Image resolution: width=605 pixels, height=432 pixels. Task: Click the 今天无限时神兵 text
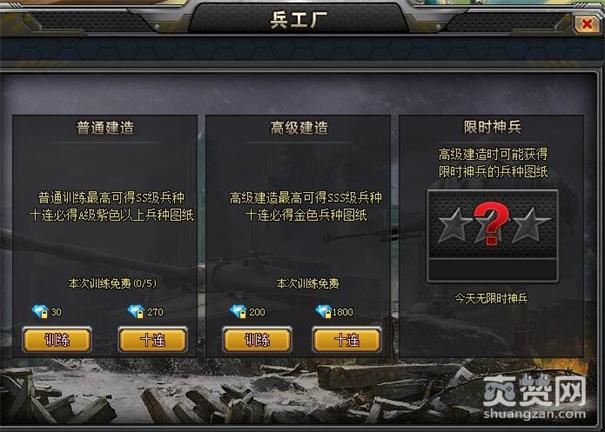point(491,298)
